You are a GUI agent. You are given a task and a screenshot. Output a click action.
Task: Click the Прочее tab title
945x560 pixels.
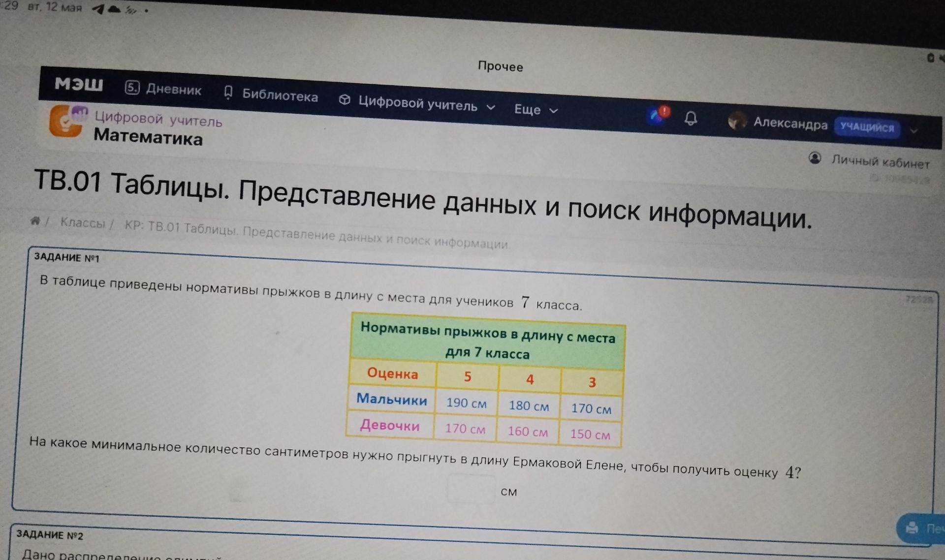500,66
